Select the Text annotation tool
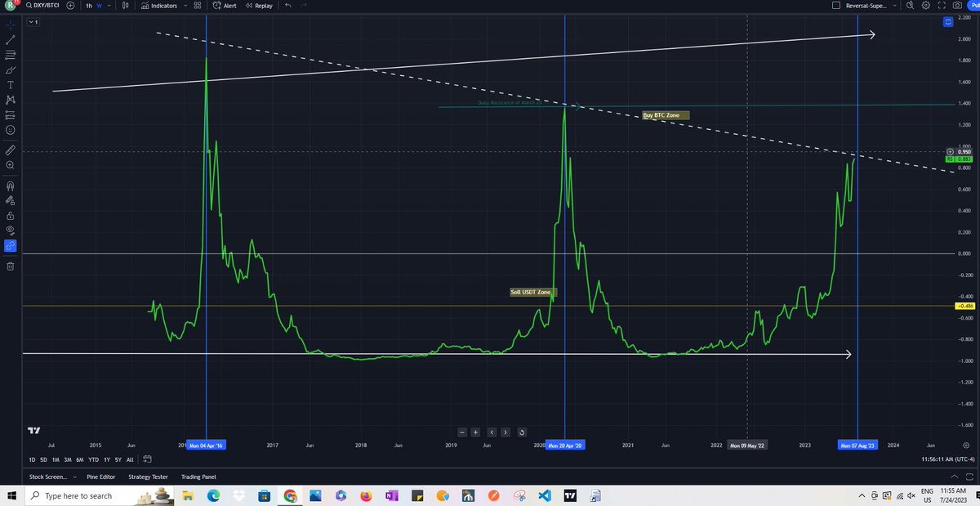Viewport: 980px width, 506px height. pos(10,84)
